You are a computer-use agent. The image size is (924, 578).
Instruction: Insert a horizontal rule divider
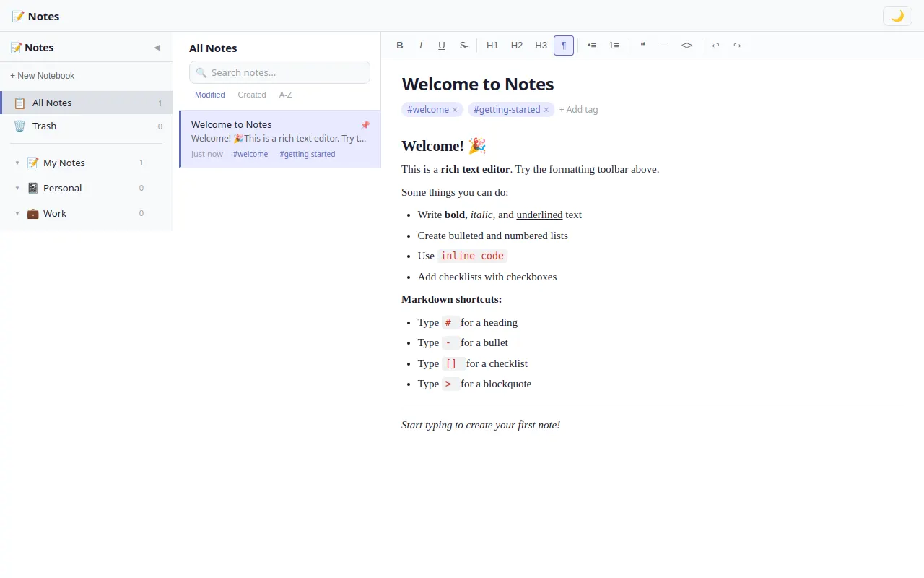point(664,46)
